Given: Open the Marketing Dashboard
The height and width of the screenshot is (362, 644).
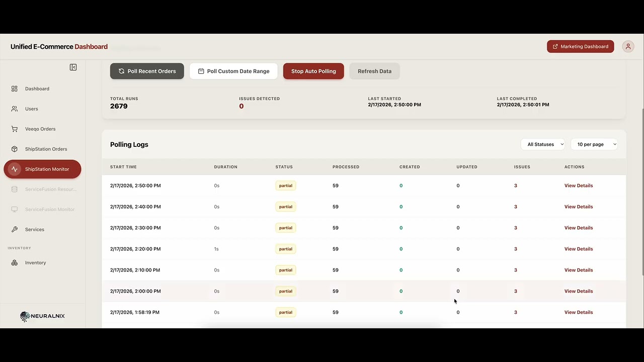Looking at the screenshot, I should coord(580,46).
